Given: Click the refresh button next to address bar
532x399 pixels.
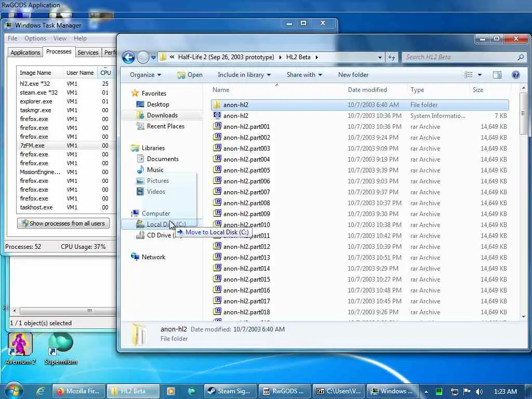Looking at the screenshot, I should point(392,57).
